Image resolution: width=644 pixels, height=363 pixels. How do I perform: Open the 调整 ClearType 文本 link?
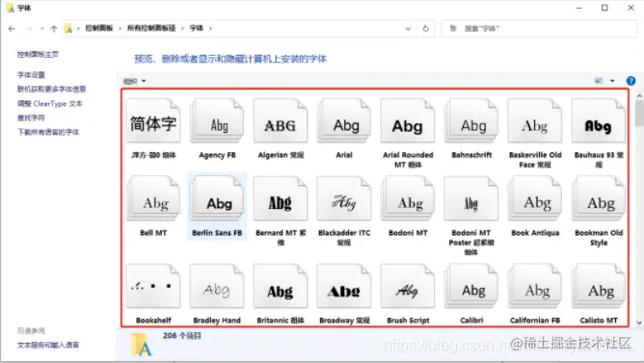point(50,103)
